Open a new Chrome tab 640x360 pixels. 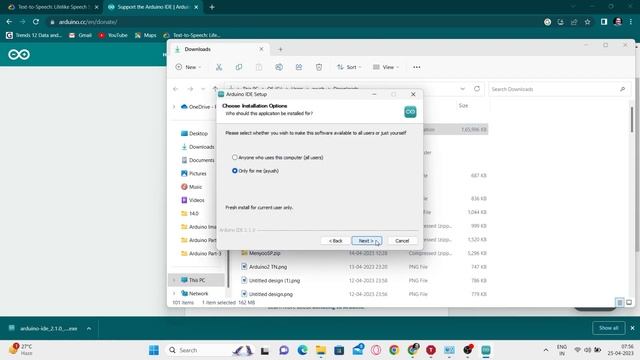(212, 7)
